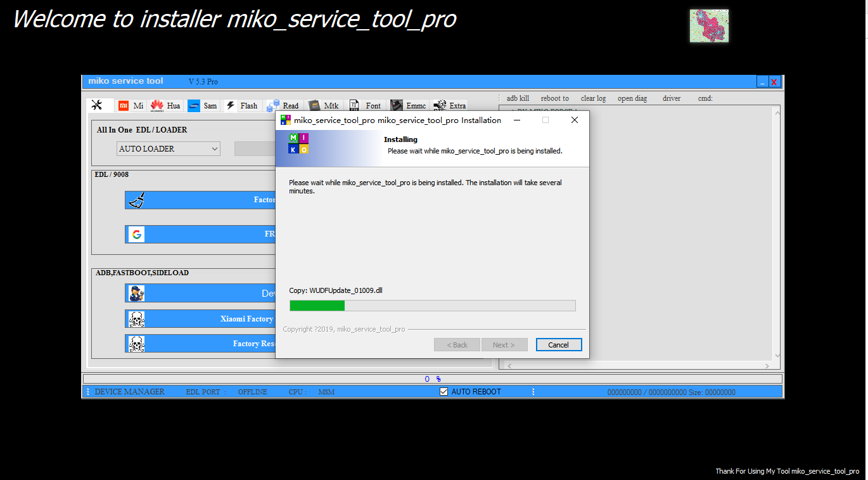Close the installation dialog
Image resolution: width=868 pixels, height=480 pixels.
pyautogui.click(x=574, y=120)
